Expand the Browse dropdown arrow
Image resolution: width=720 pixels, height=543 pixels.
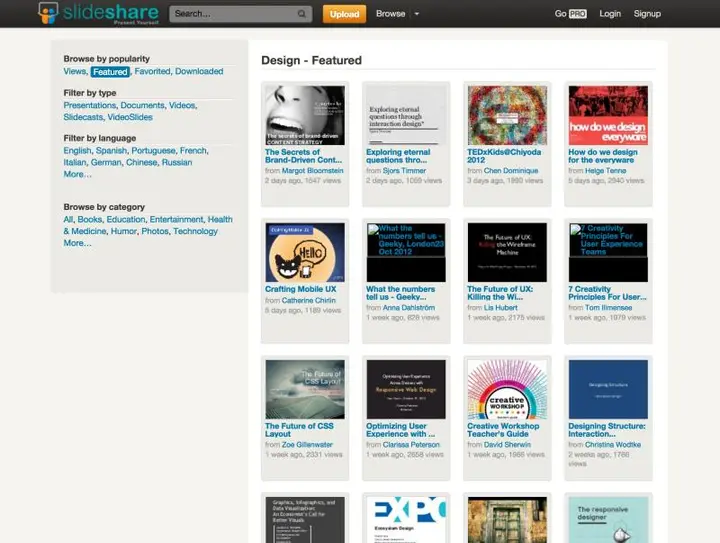click(x=417, y=14)
